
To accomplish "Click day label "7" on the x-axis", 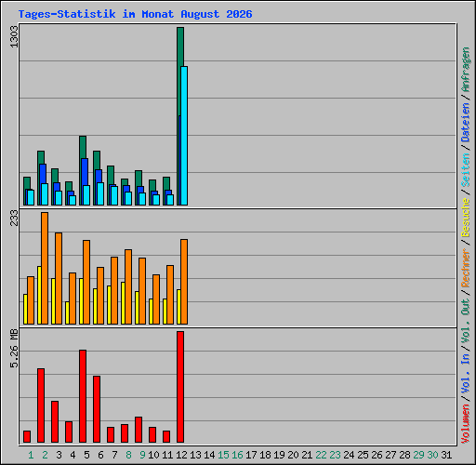I will point(114,455).
